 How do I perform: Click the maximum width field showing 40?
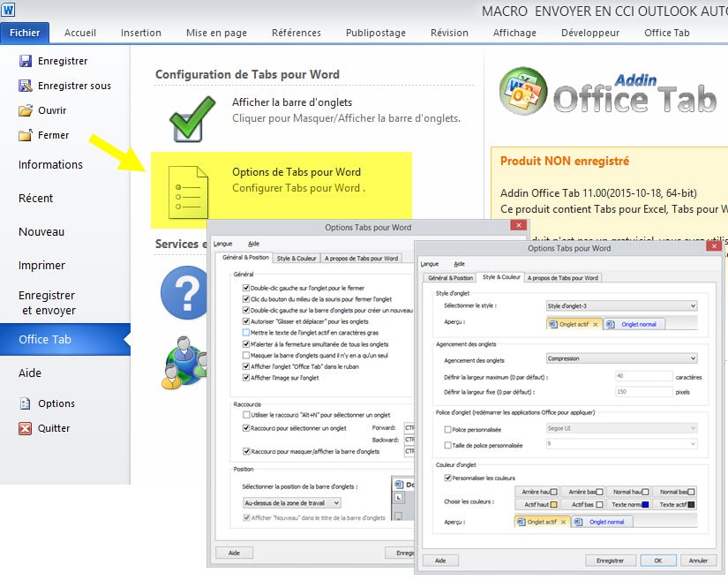644,376
